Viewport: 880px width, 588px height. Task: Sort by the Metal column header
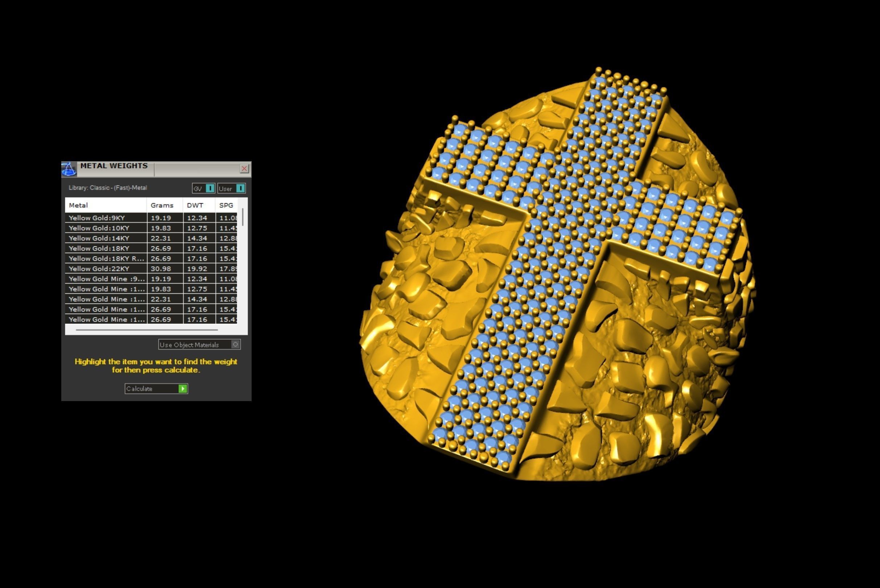coord(106,205)
